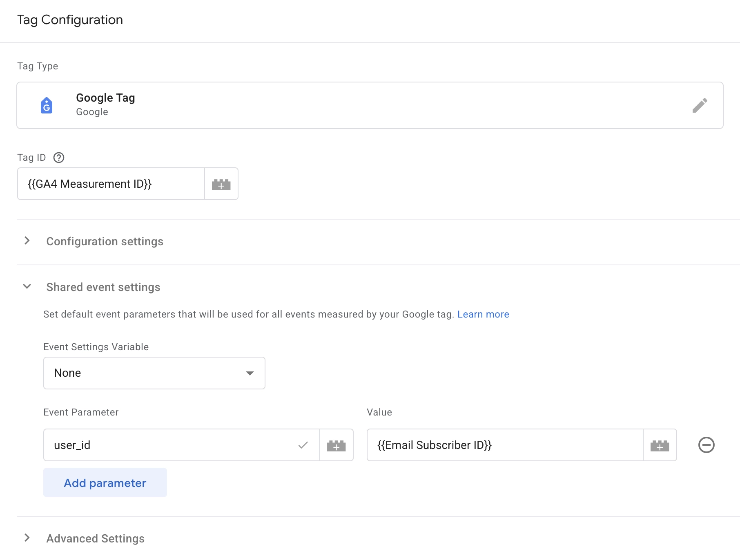Insert variable button beside Tag ID field
This screenshot has width=740, height=560.
(x=221, y=184)
